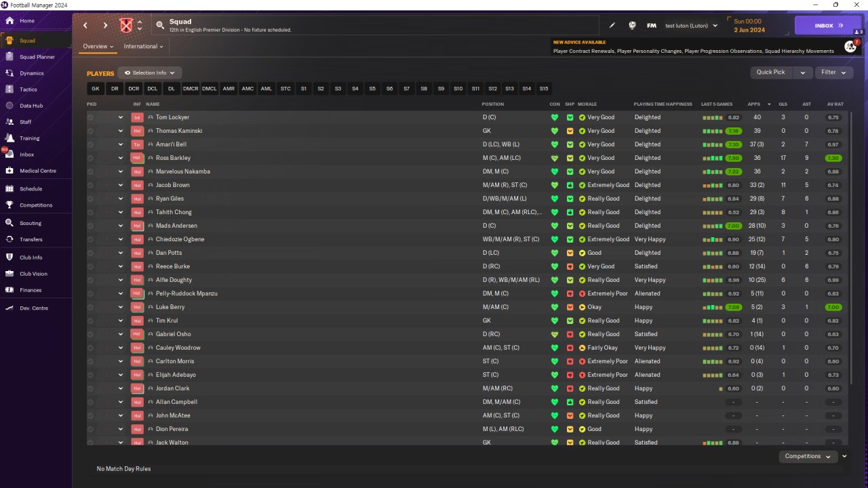The image size is (868, 488).
Task: Select the DMCL position filter
Action: 210,89
